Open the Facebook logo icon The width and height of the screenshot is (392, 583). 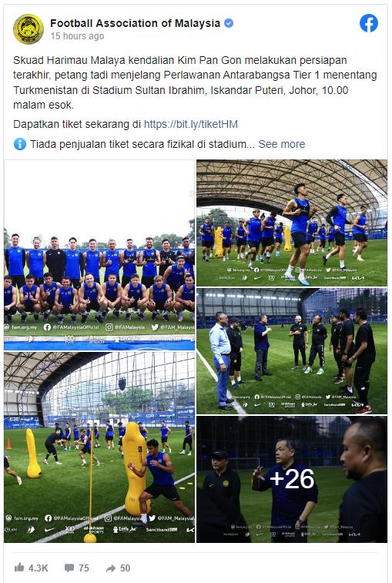[x=369, y=23]
